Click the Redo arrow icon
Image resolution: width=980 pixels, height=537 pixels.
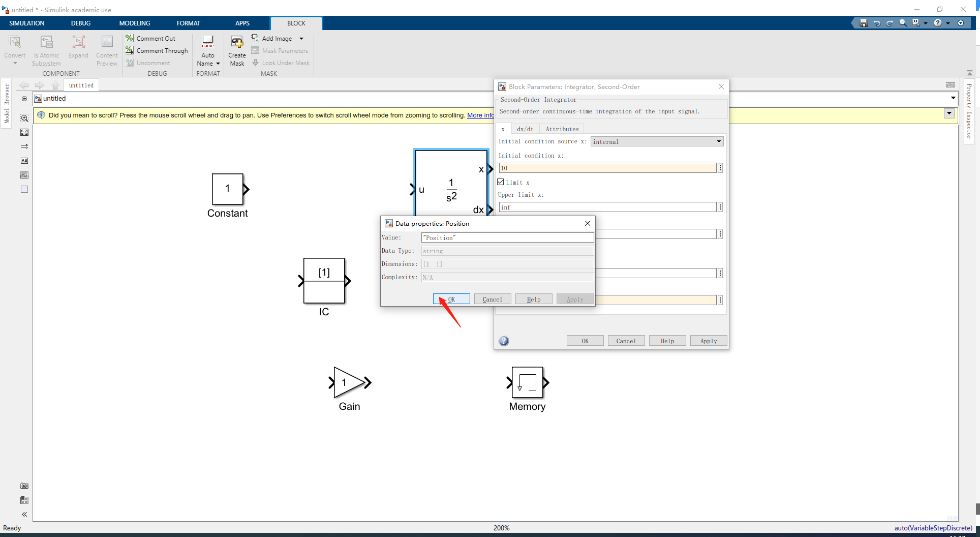(x=890, y=23)
